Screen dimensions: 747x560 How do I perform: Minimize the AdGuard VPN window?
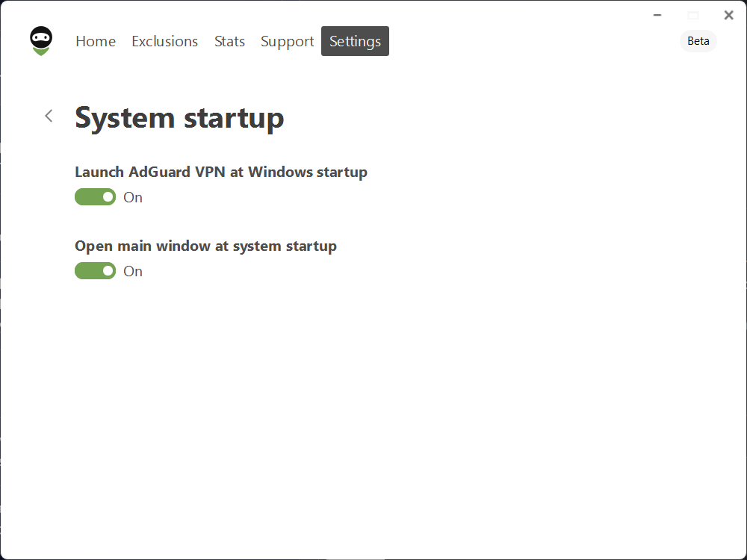click(656, 14)
